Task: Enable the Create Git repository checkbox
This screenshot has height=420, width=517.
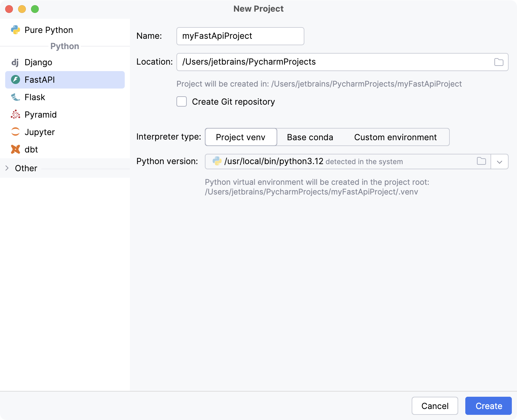Action: [x=182, y=101]
